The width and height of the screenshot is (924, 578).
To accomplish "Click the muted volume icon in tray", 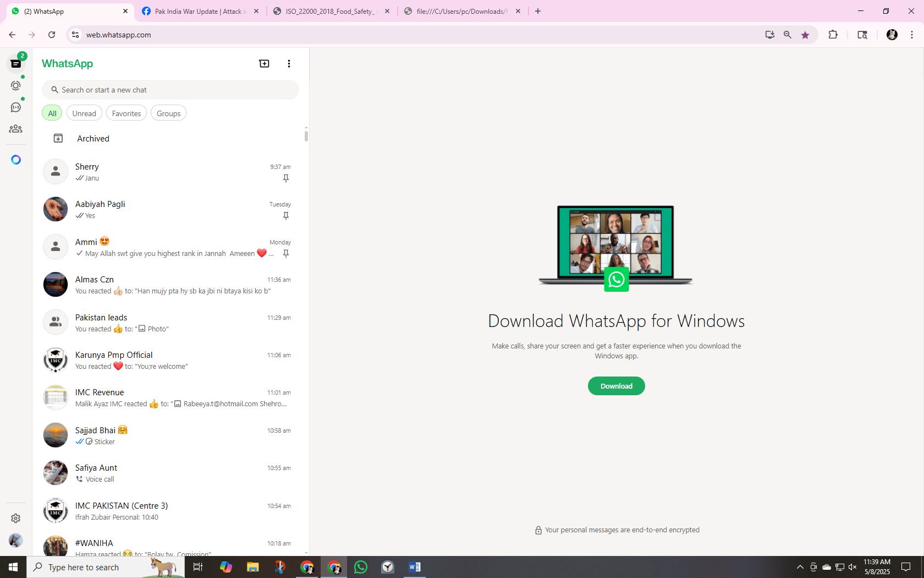I will point(853,567).
